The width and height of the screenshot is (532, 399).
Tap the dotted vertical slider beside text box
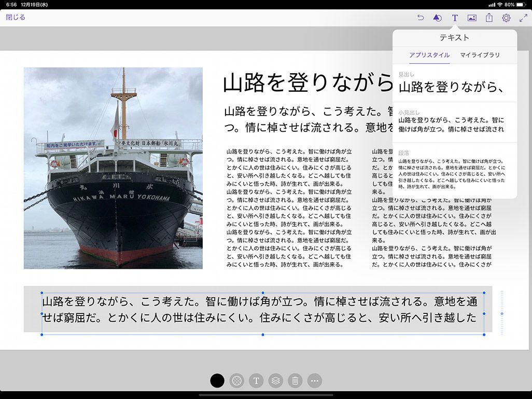click(x=502, y=313)
